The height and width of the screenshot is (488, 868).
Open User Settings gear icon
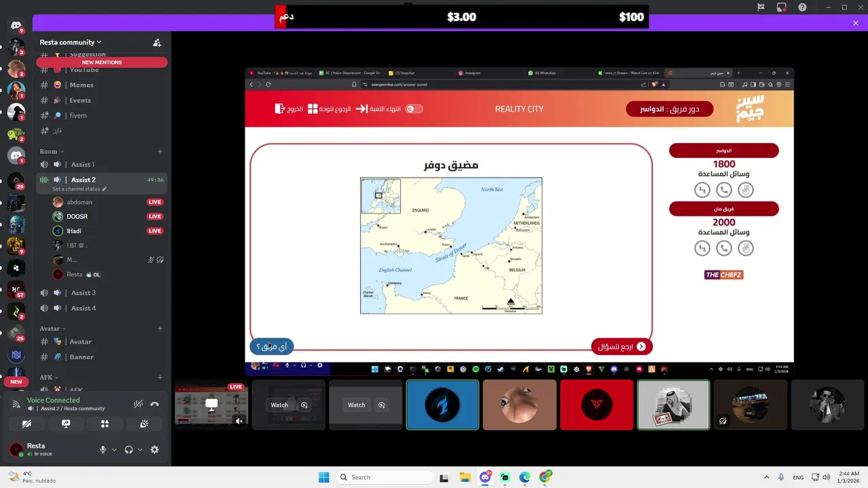click(x=155, y=449)
